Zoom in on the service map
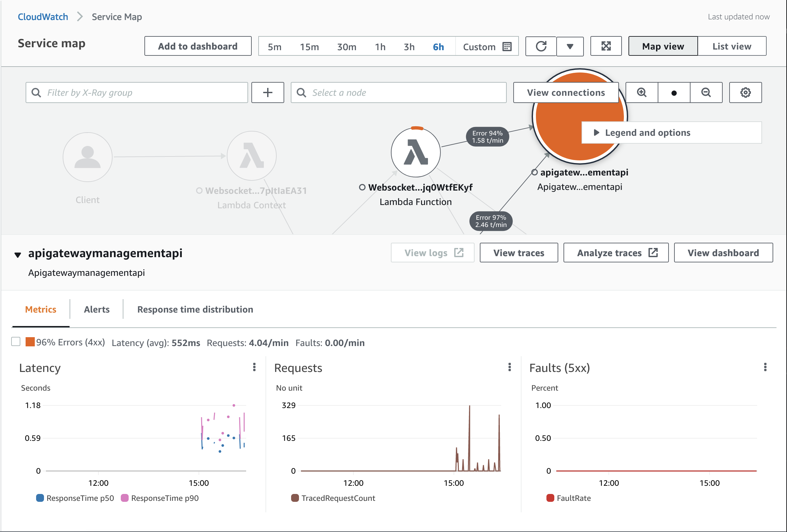Viewport: 787px width, 532px height. (641, 92)
